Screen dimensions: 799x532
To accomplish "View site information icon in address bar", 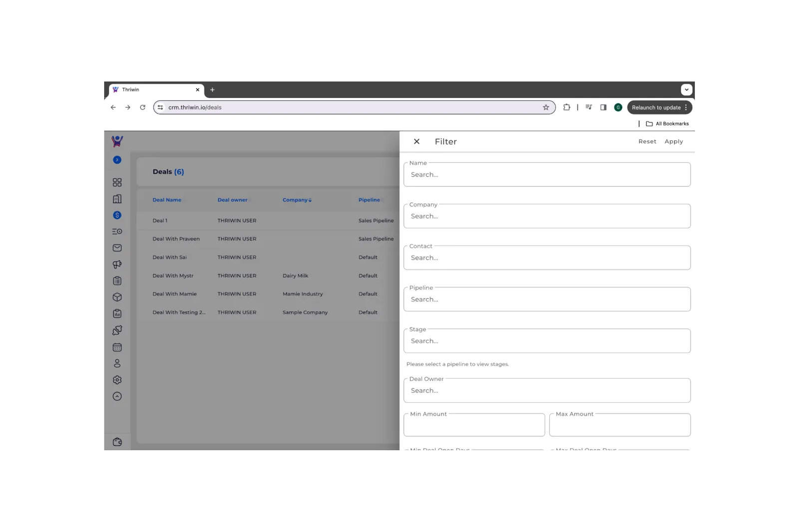I will (160, 108).
